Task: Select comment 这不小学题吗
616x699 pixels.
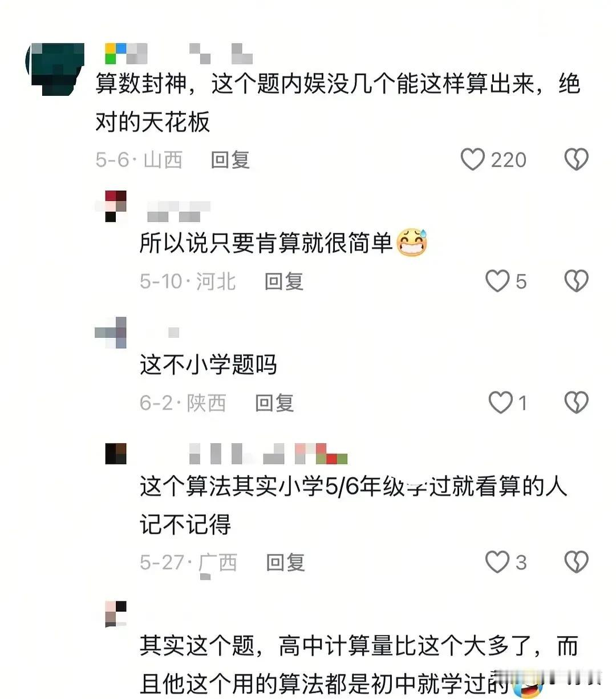Action: 208,365
